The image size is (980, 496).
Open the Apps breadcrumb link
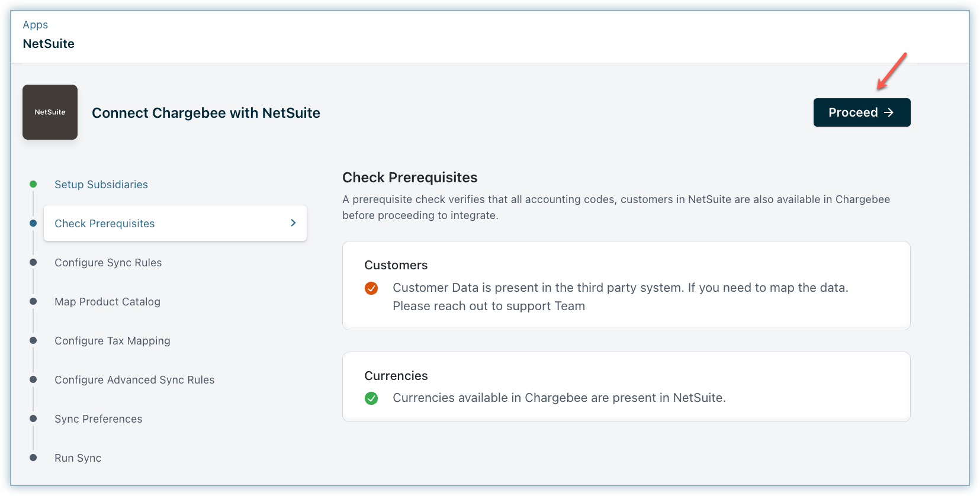point(35,25)
